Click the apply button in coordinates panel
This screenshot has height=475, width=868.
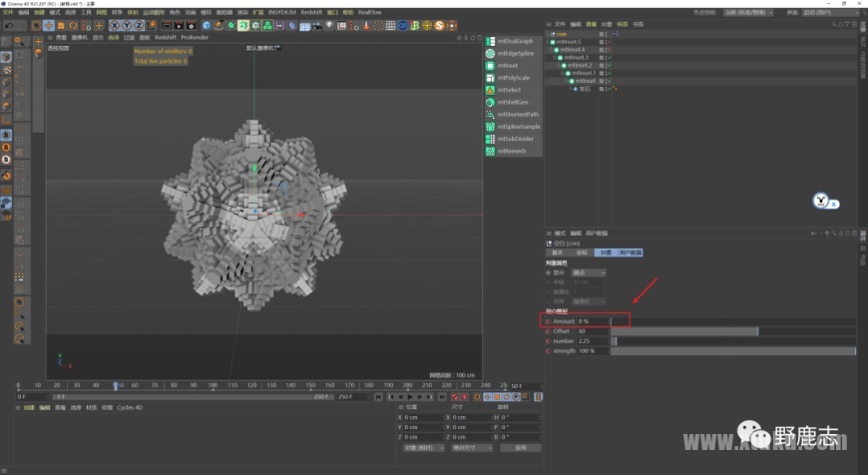[x=521, y=447]
